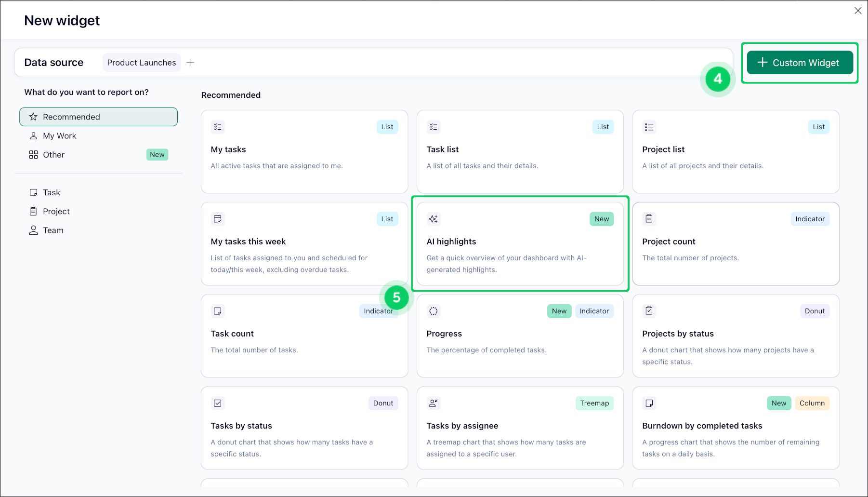Click the My tasks checklist icon
868x497 pixels.
pyautogui.click(x=218, y=127)
